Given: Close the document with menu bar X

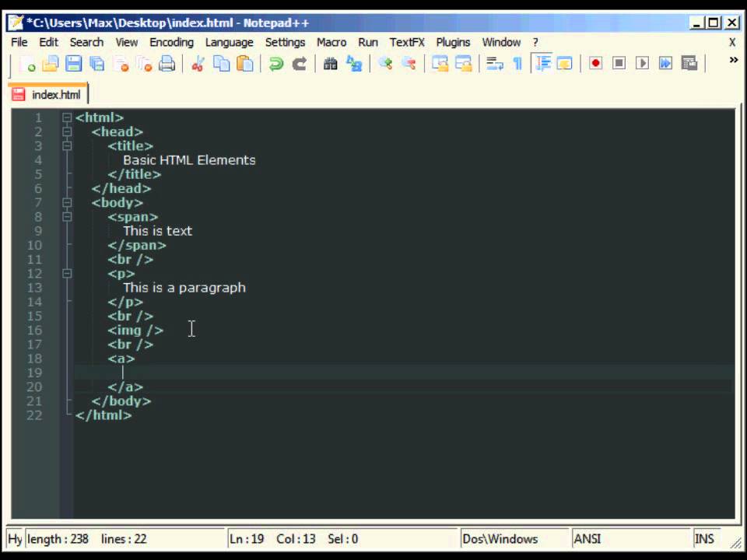Looking at the screenshot, I should [x=732, y=42].
